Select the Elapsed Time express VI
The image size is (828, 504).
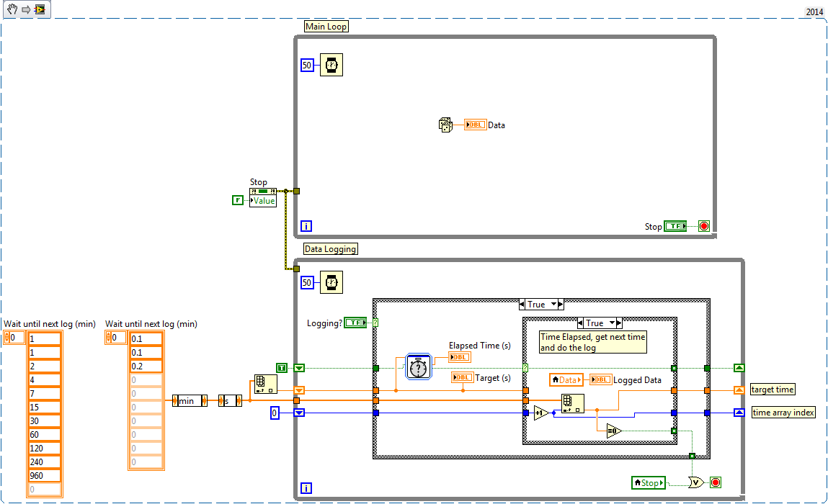point(418,366)
